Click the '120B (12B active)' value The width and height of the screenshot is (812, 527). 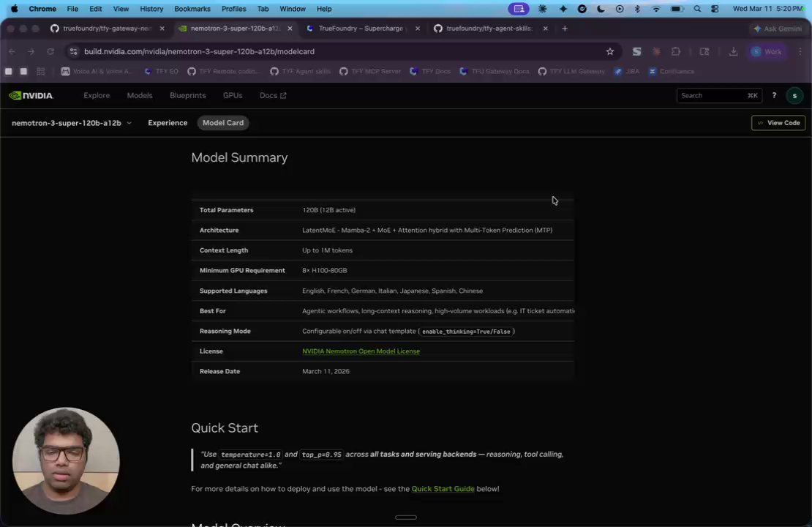[329, 210]
